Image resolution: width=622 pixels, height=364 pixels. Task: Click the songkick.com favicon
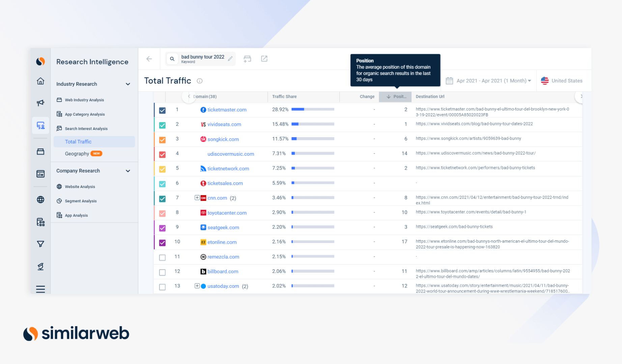[x=203, y=139]
